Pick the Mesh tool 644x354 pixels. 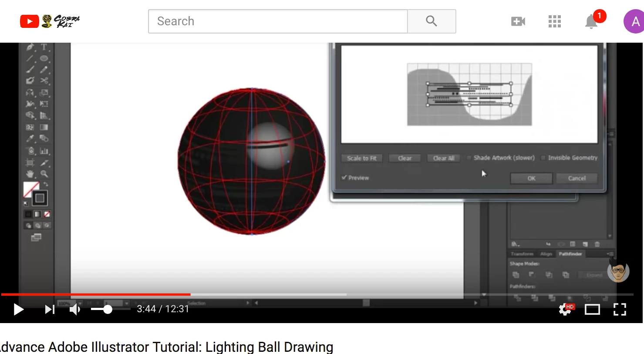coord(30,127)
